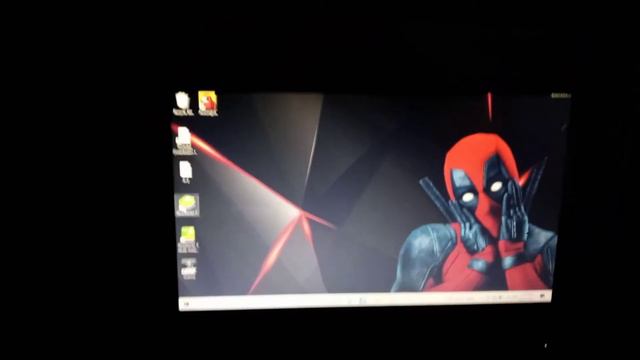Select the white document icon with two-line label
Viewport: 640px width, 360px height.
(x=184, y=141)
